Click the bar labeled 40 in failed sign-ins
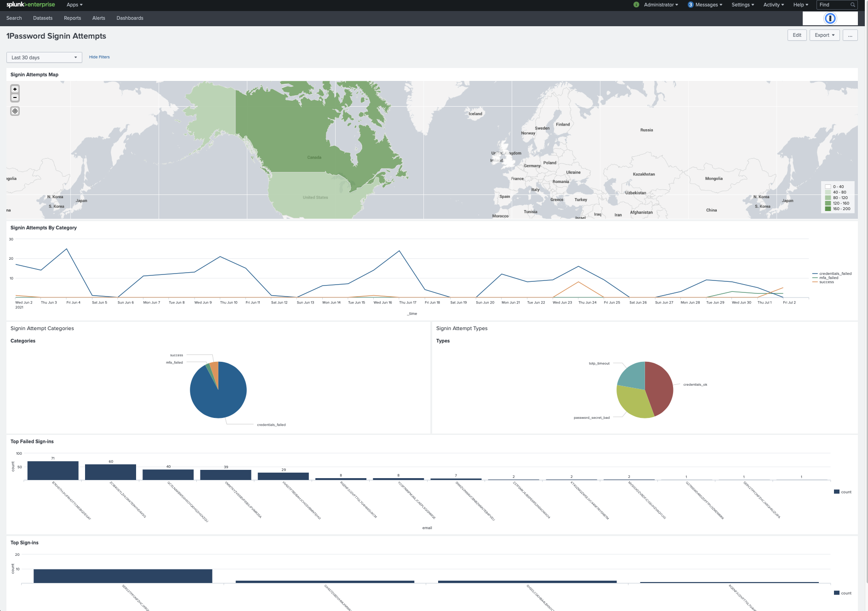868x611 pixels. click(x=168, y=475)
